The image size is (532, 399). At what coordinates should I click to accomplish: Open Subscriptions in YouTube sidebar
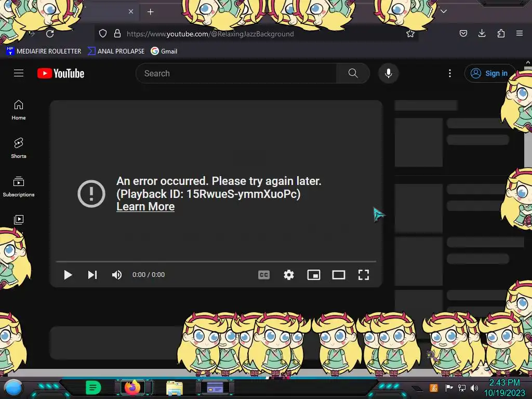tap(19, 187)
